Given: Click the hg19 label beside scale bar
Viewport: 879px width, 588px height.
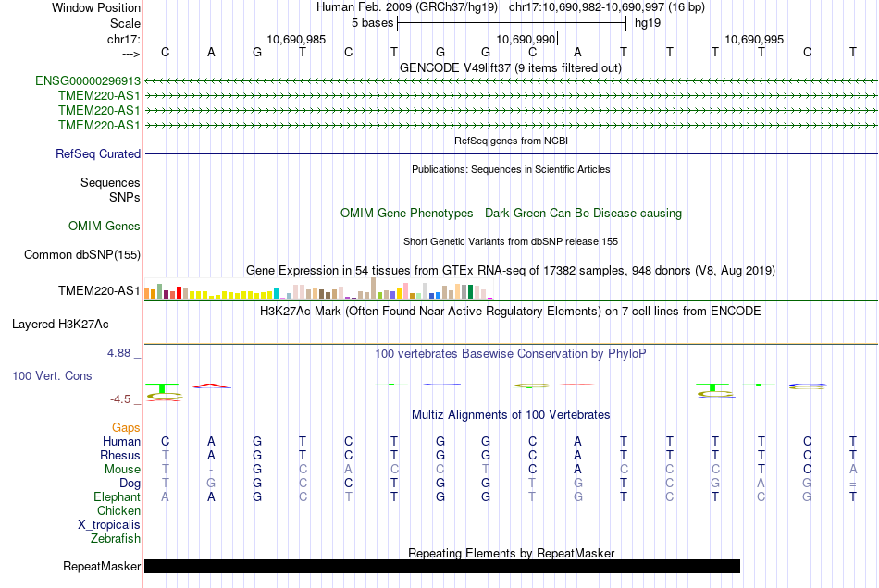Looking at the screenshot, I should [648, 23].
